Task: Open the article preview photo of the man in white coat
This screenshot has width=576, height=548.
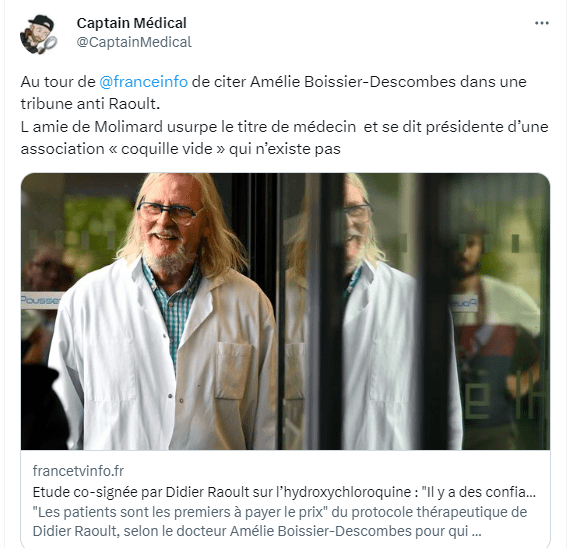Action: (285, 311)
